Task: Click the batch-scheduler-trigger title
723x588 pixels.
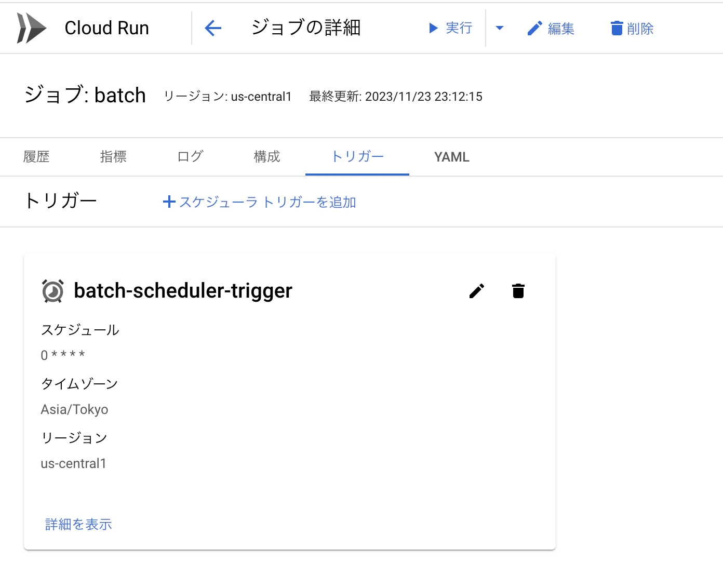Action: pyautogui.click(x=183, y=291)
